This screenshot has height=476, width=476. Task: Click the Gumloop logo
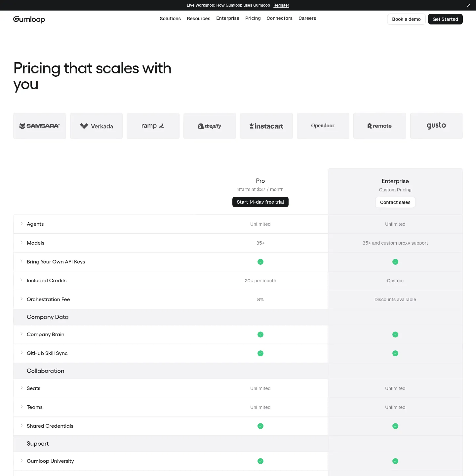tap(29, 19)
